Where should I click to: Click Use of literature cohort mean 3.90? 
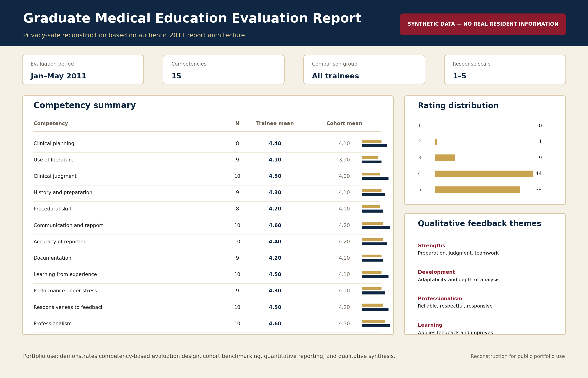344,160
